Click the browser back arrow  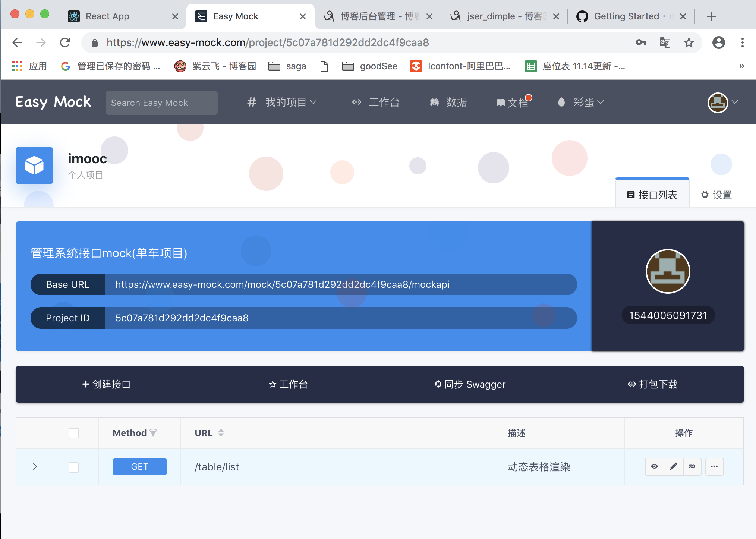point(17,42)
